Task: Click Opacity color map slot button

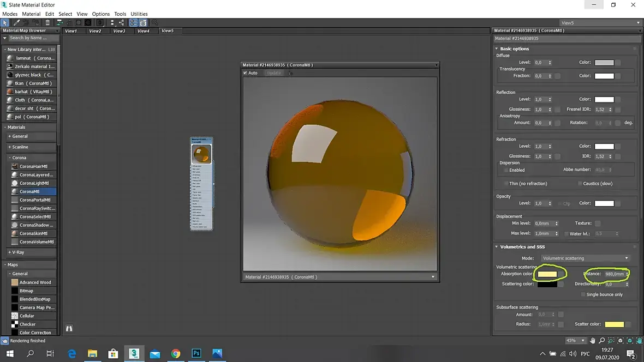Action: [618, 203]
